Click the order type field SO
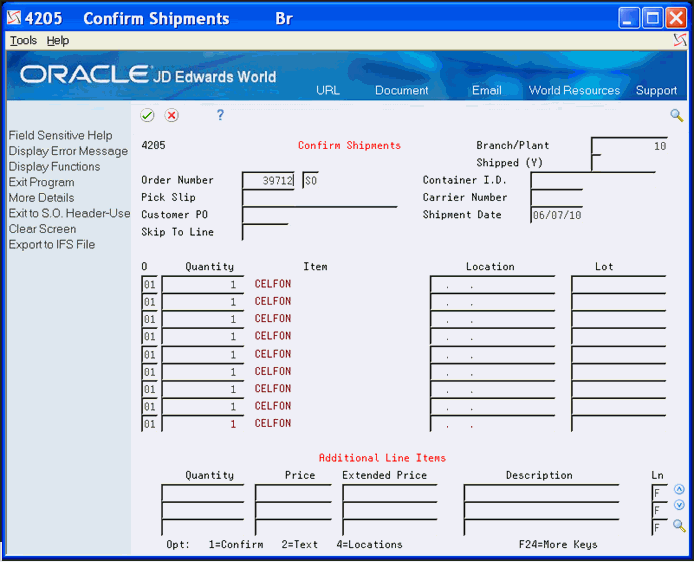Image resolution: width=694 pixels, height=562 pixels. pos(311,181)
